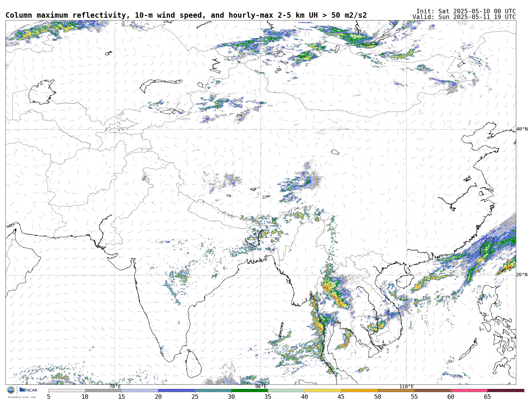The width and height of the screenshot is (532, 400).
Task: Click the colorbar tick label 30
Action: click(x=231, y=397)
